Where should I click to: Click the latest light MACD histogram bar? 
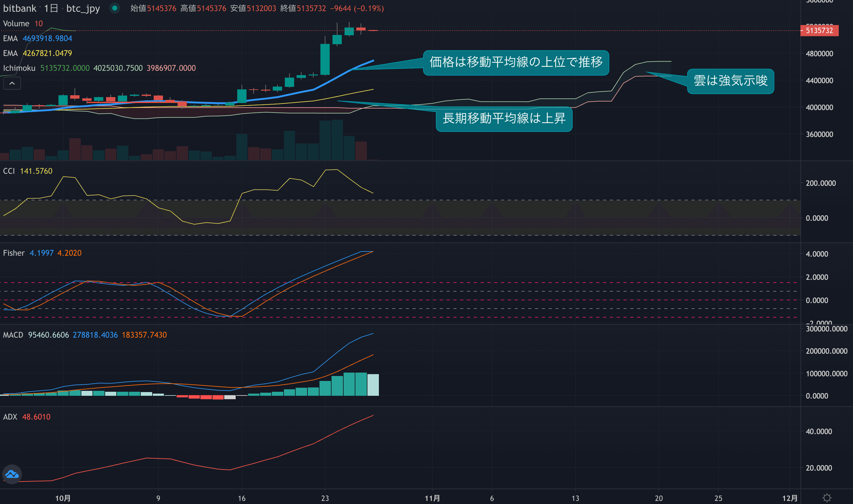tap(373, 384)
